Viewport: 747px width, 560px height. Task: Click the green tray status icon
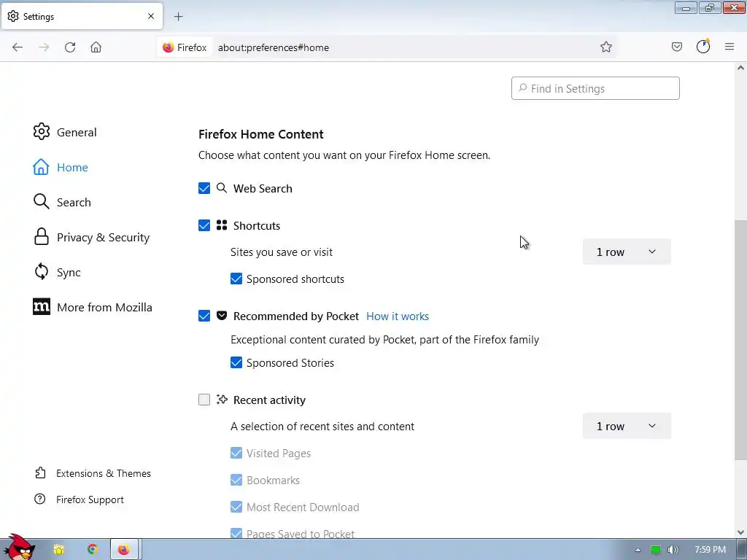click(656, 550)
